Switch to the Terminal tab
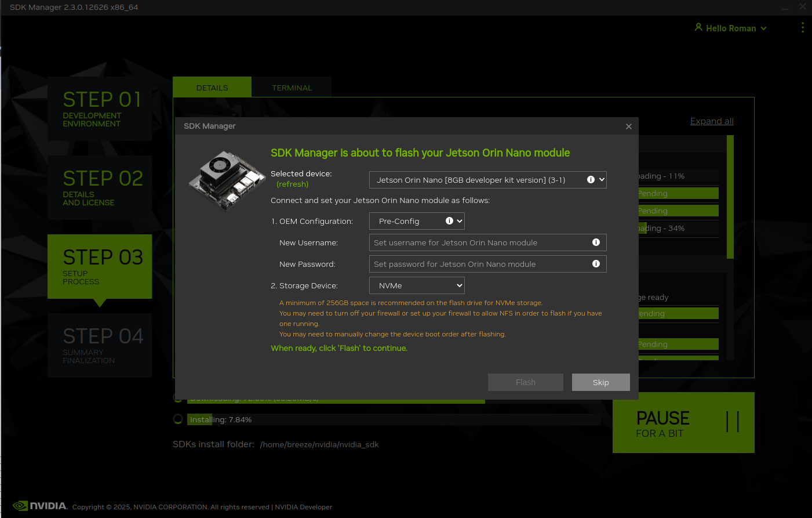The image size is (812, 518). pyautogui.click(x=292, y=88)
